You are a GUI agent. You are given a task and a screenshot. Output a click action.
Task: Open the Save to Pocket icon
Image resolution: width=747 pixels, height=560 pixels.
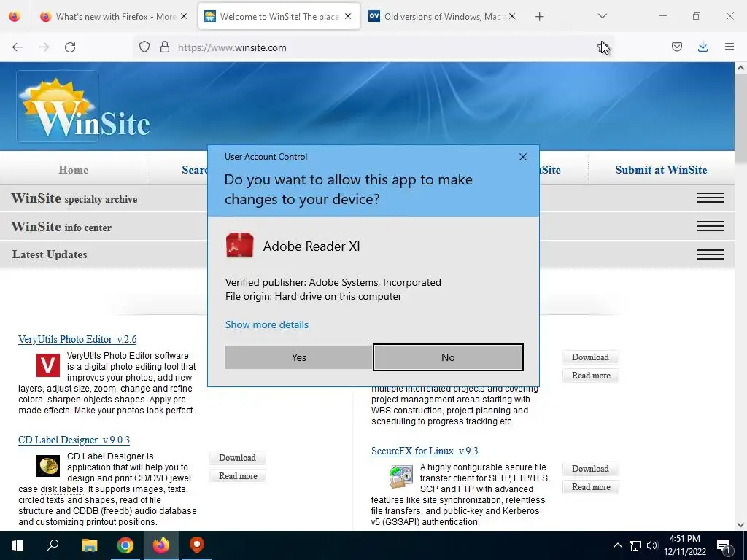pos(676,47)
